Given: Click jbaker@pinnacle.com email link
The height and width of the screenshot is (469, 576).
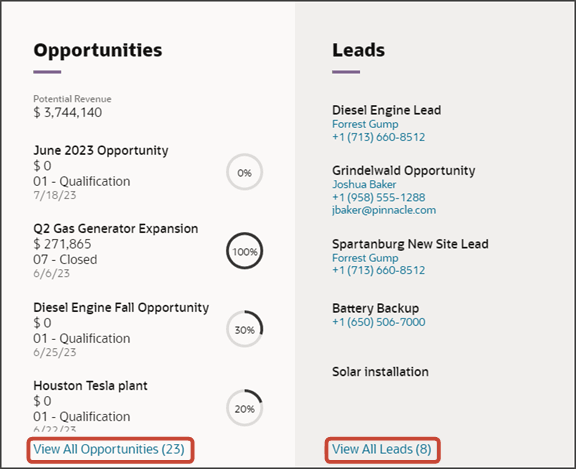Looking at the screenshot, I should 384,210.
